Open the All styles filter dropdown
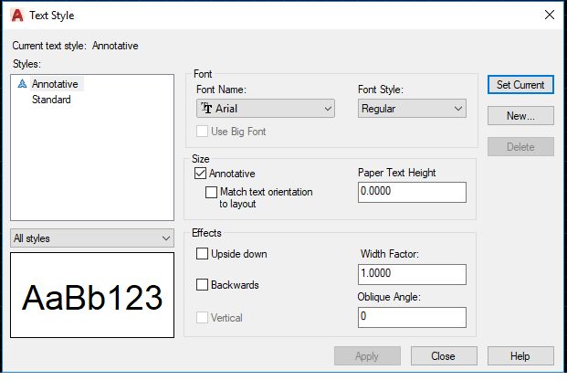 (91, 238)
